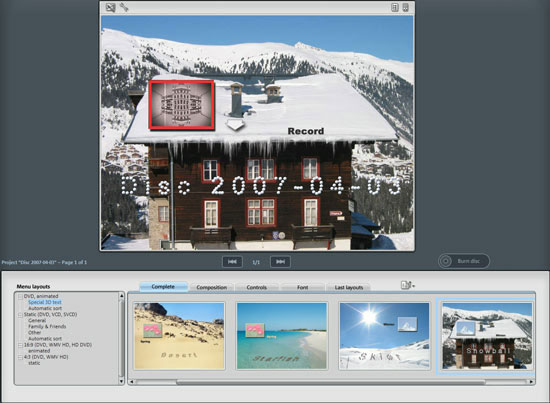550x403 pixels.
Task: Click the Burn disc button
Action: pos(464,261)
